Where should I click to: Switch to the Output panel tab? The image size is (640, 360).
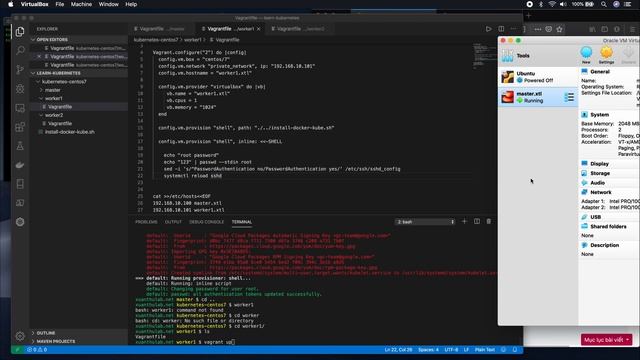click(173, 222)
